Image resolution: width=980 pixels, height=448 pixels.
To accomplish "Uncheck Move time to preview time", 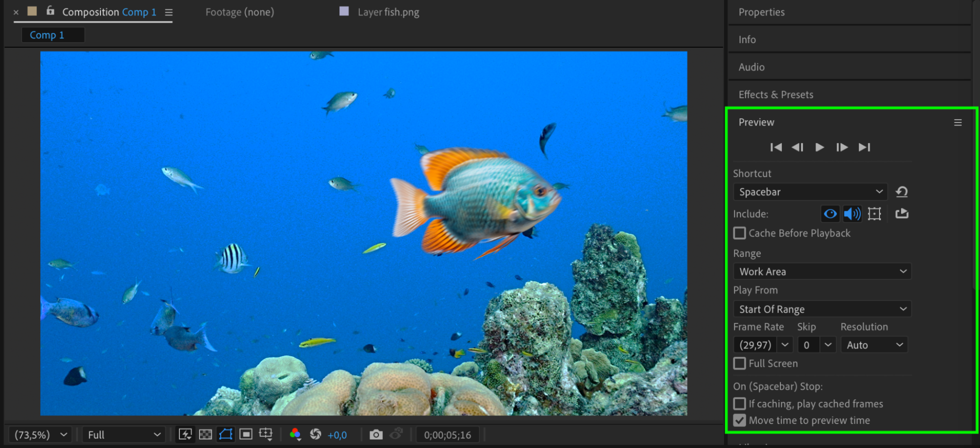I will (739, 421).
